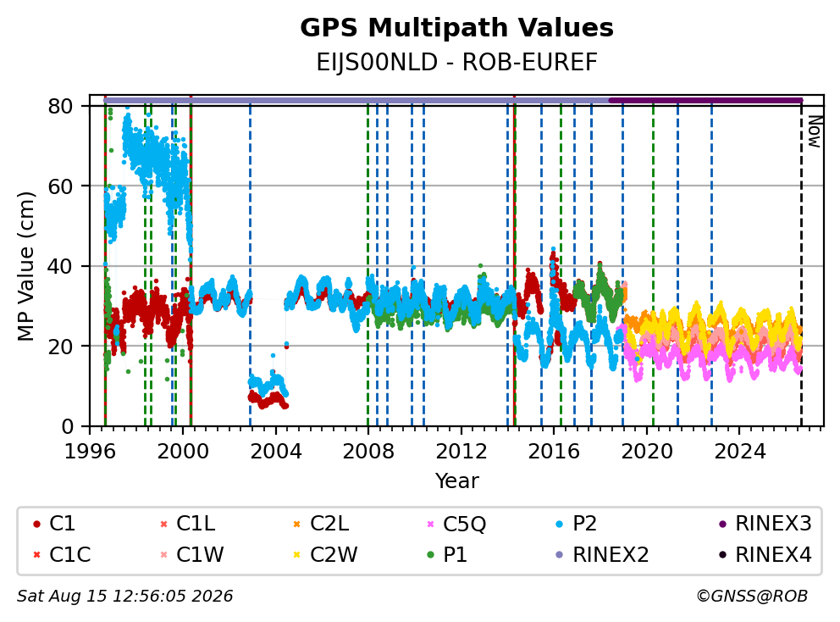Image resolution: width=840 pixels, height=622 pixels.
Task: Click the RINEX2 legend marker
Action: point(560,554)
